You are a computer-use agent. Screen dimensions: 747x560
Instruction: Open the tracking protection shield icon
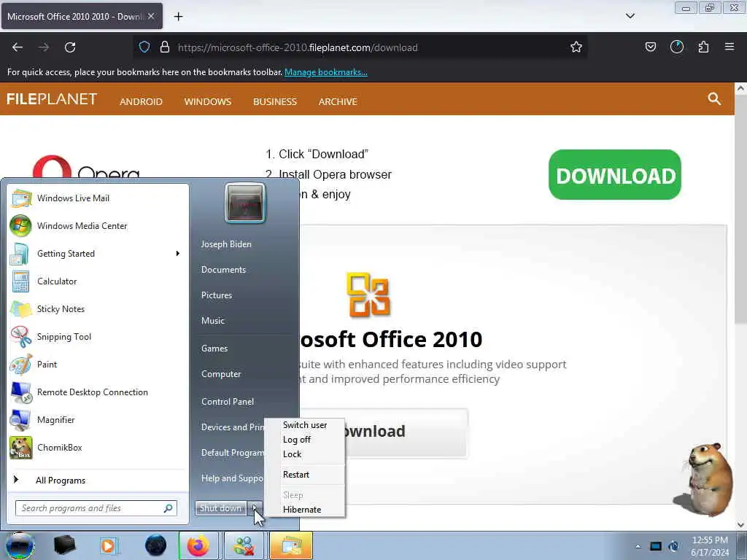coord(144,47)
